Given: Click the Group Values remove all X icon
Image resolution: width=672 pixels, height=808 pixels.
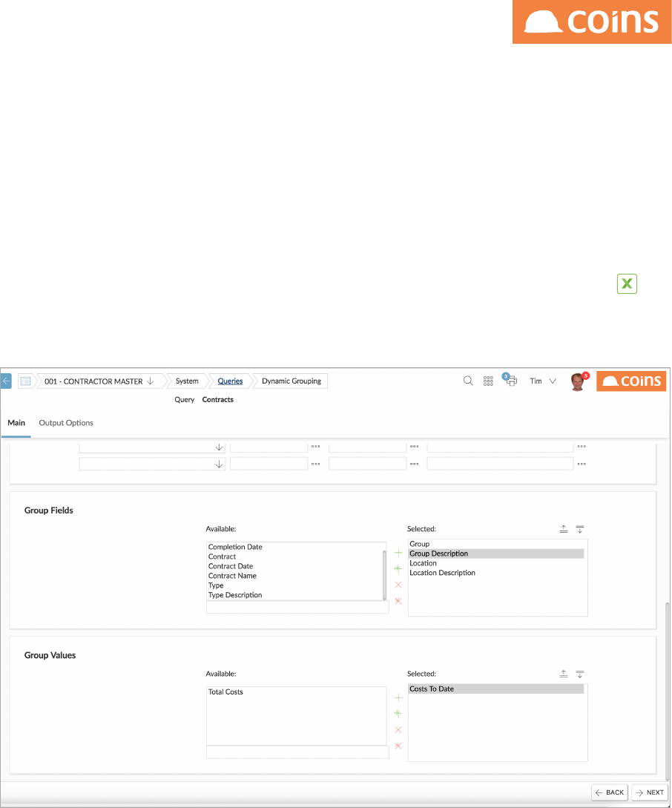Looking at the screenshot, I should 398,746.
